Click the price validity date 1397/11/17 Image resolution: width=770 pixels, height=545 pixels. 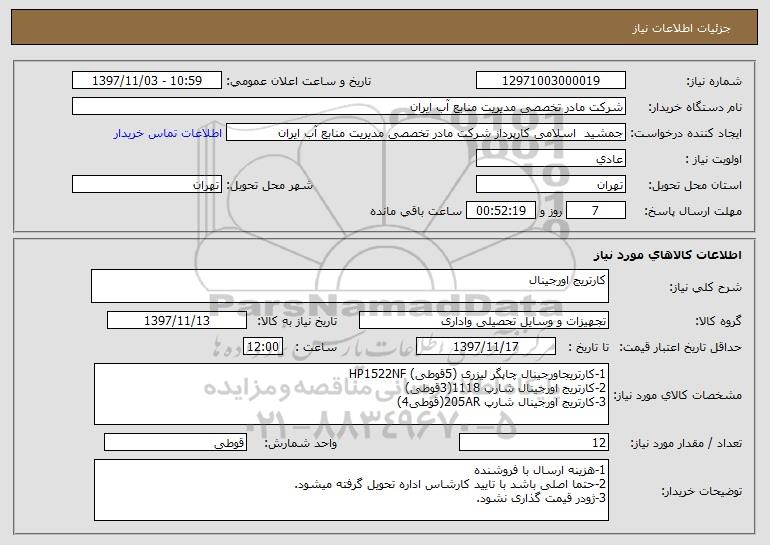click(486, 347)
